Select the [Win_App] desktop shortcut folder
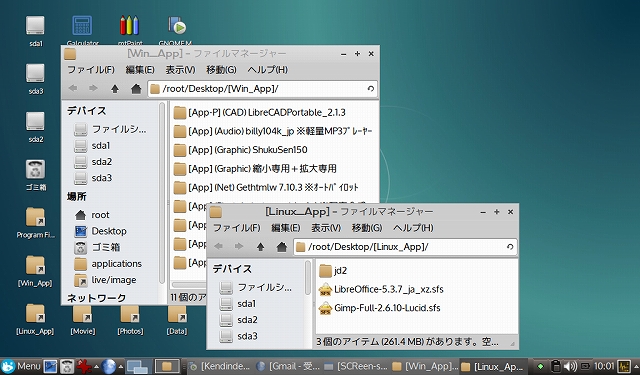This screenshot has width=640, height=375. [x=36, y=265]
